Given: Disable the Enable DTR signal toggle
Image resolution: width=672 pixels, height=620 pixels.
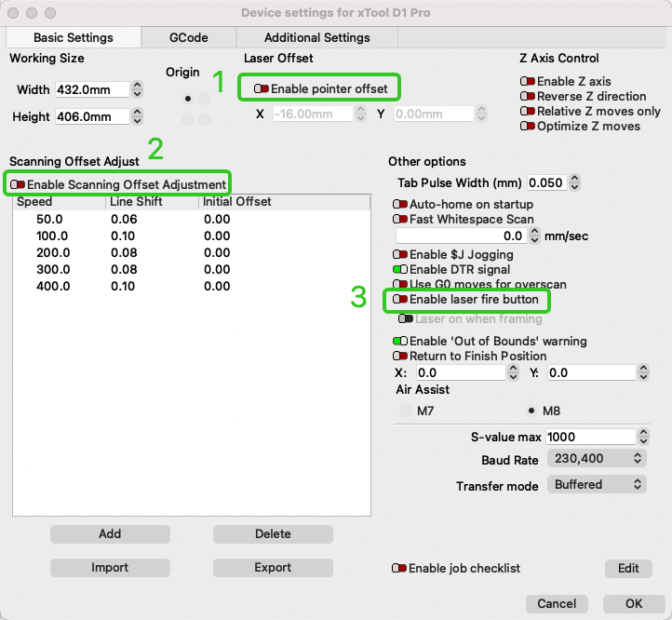Looking at the screenshot, I should tap(401, 269).
